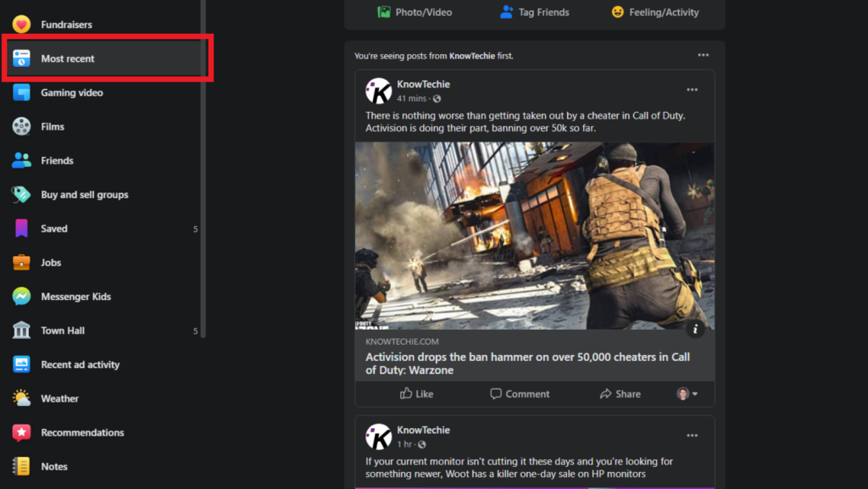This screenshot has width=868, height=489.
Task: Expand the profile selector dropdown beside Share
Action: tap(687, 394)
